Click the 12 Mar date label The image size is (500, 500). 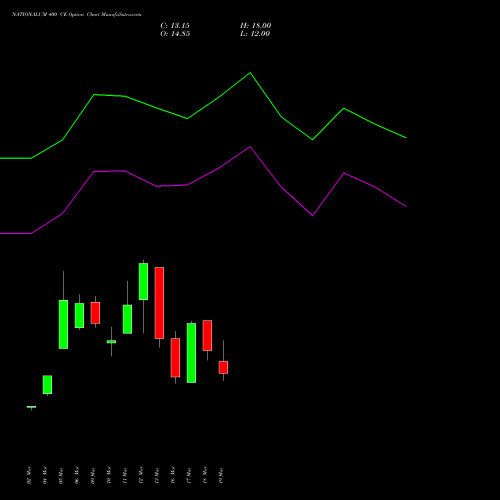141,475
